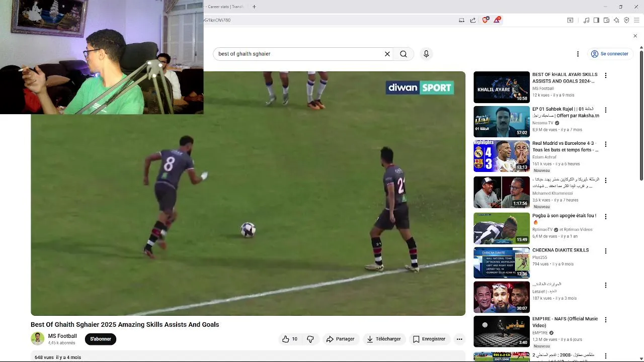This screenshot has width=644, height=362.
Task: Open the MS Football channel avatar
Action: (x=38, y=338)
